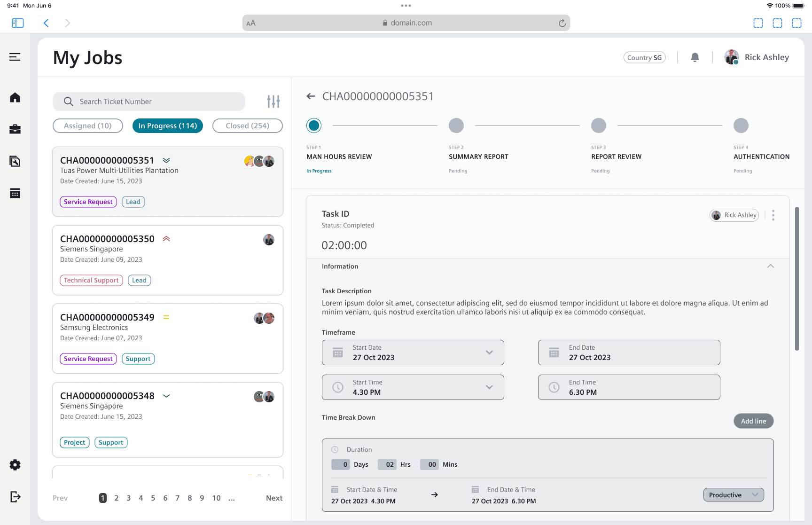Click the logout icon in the sidebar
Screen dimensions: 812x525
tap(15, 497)
